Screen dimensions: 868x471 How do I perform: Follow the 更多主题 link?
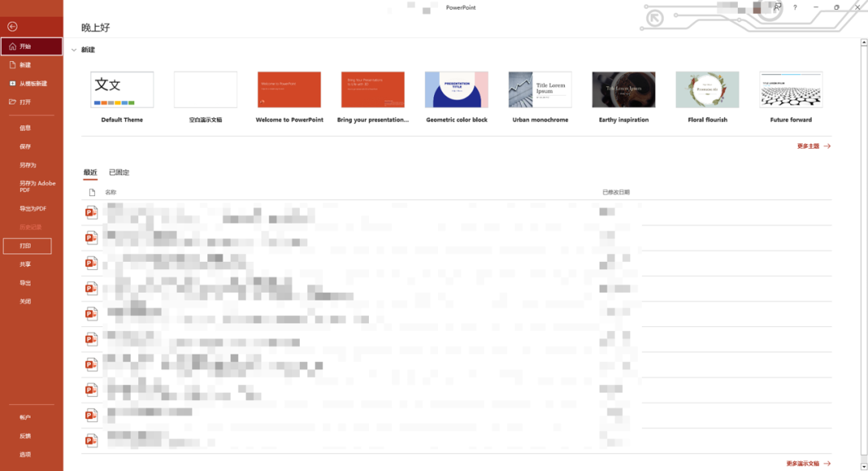pos(813,146)
